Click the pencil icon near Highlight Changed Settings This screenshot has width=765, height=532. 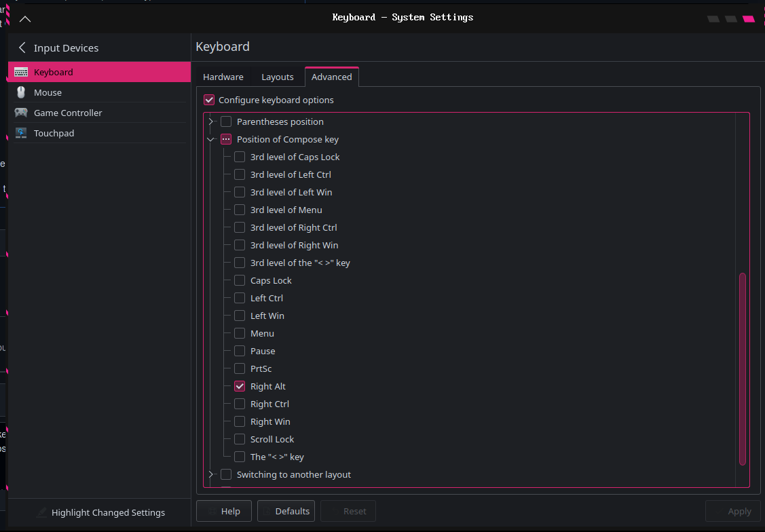(x=41, y=512)
